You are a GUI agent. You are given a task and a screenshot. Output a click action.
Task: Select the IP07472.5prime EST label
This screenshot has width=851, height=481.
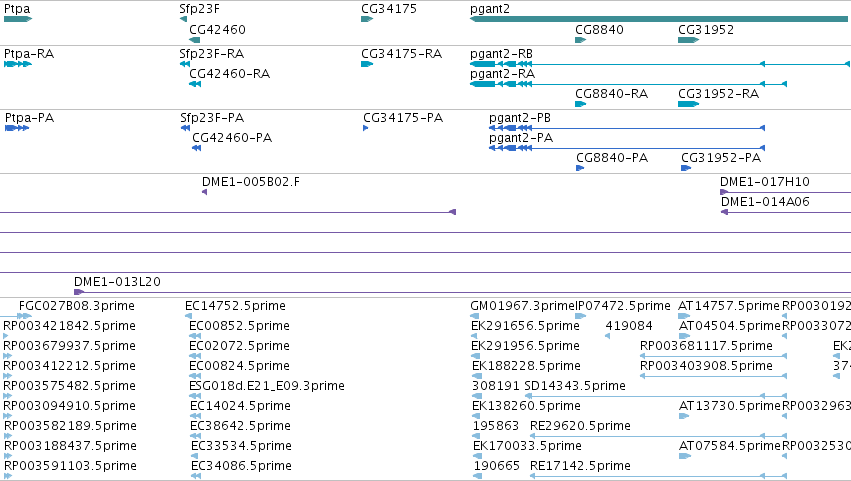623,306
